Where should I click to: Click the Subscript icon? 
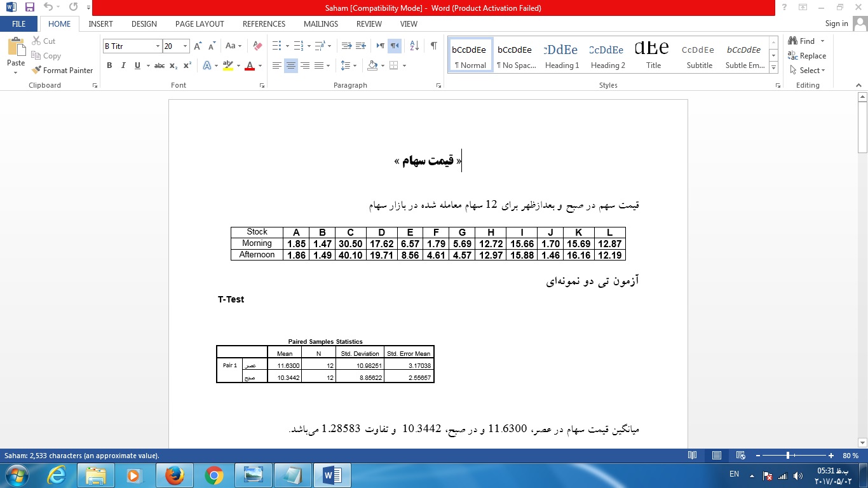tap(172, 65)
